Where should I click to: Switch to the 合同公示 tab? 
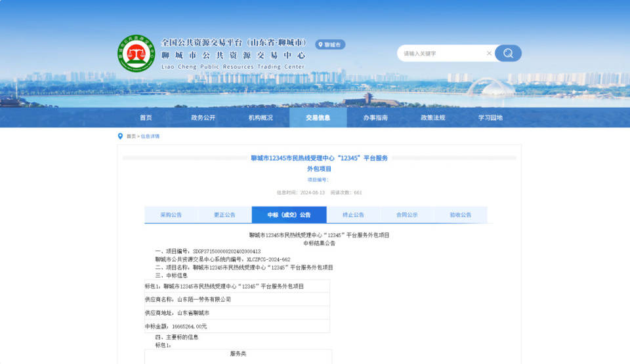407,215
